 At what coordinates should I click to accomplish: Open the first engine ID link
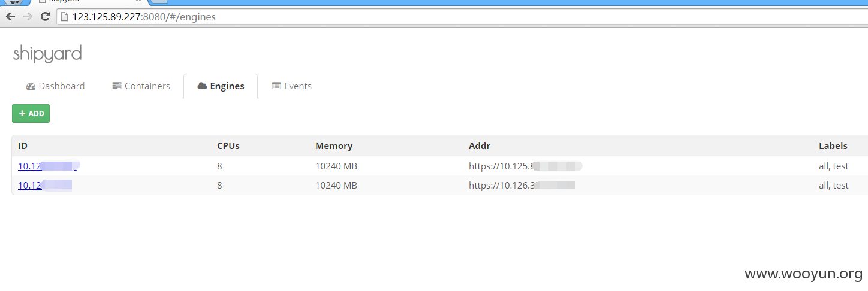[x=48, y=166]
